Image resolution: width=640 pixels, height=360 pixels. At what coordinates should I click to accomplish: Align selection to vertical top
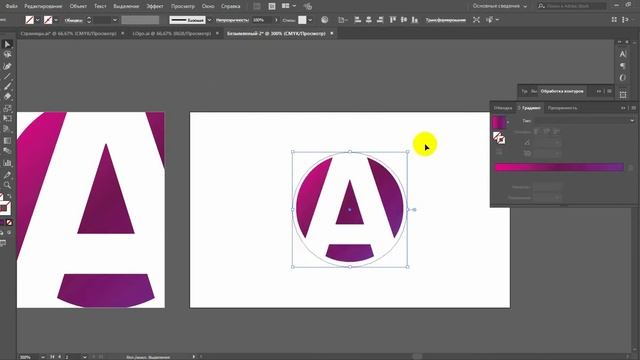pos(393,20)
